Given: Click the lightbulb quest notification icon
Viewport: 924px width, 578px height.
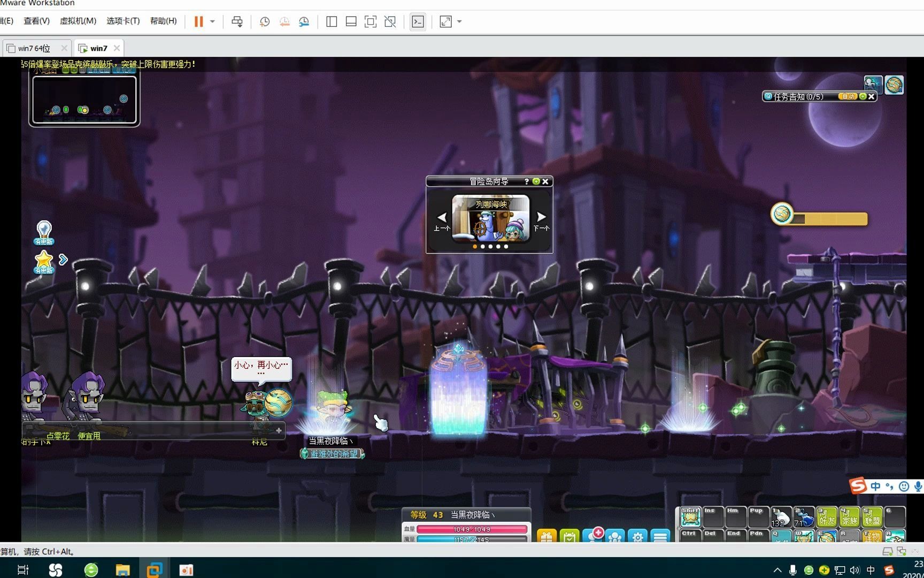Looking at the screenshot, I should pos(44,232).
